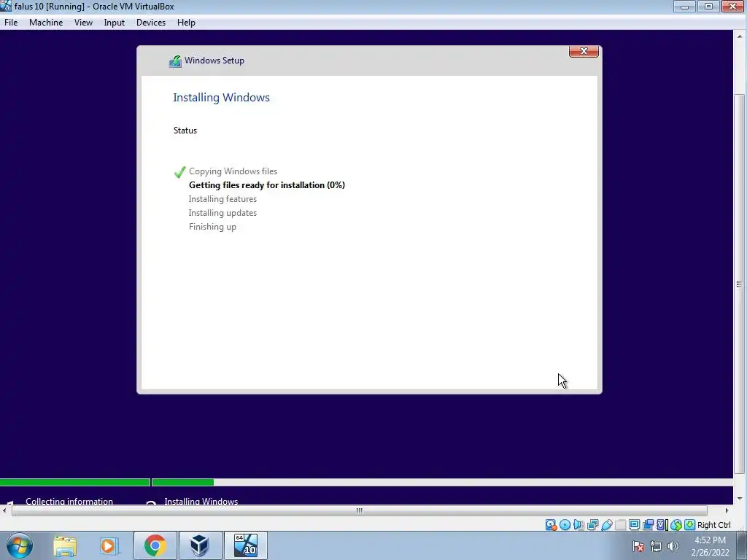Minimize the VirtualBox window

(684, 6)
